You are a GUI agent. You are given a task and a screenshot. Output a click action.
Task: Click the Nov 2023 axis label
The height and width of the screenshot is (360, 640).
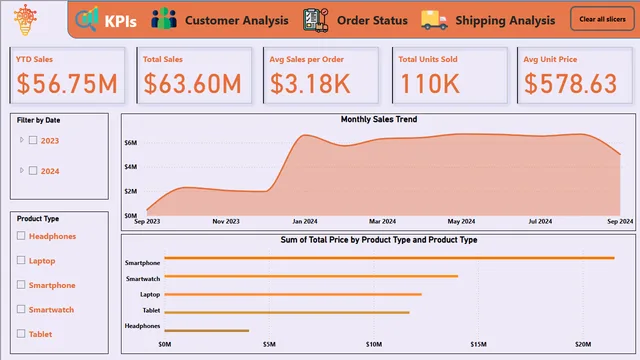click(x=226, y=221)
